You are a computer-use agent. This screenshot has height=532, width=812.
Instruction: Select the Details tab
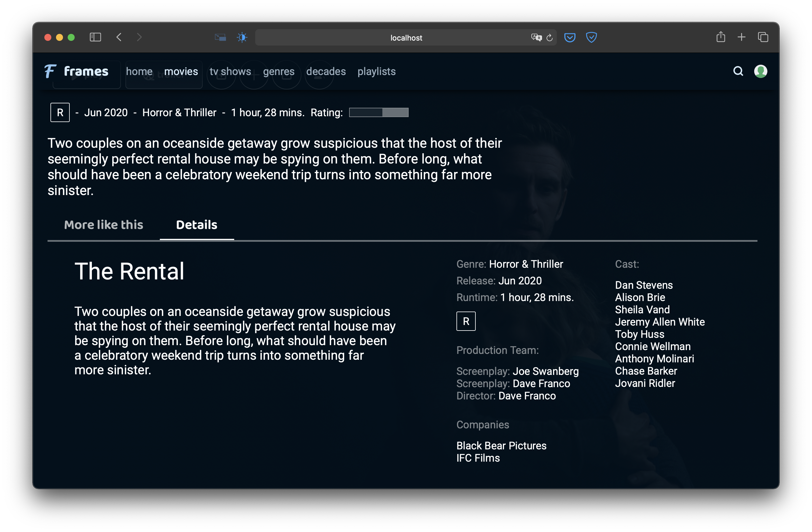click(197, 225)
